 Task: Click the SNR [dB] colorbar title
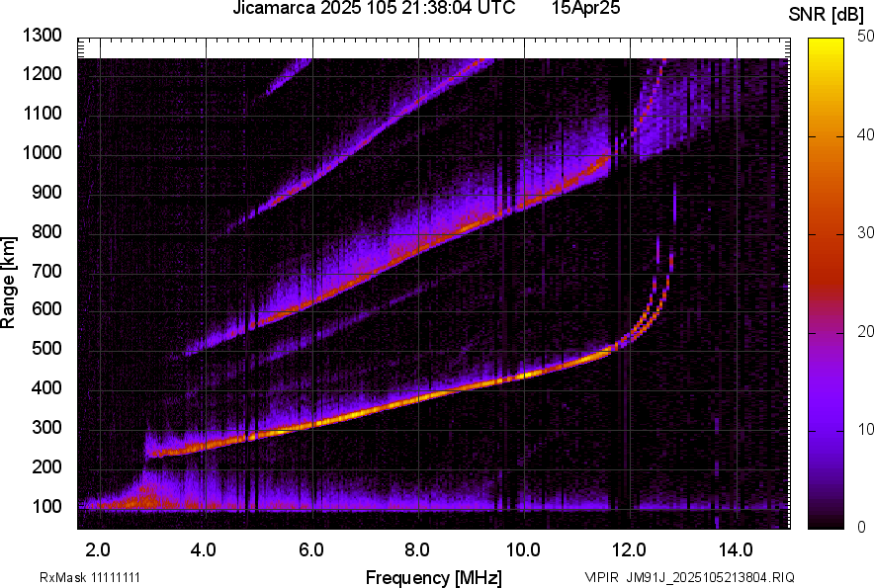pyautogui.click(x=827, y=15)
